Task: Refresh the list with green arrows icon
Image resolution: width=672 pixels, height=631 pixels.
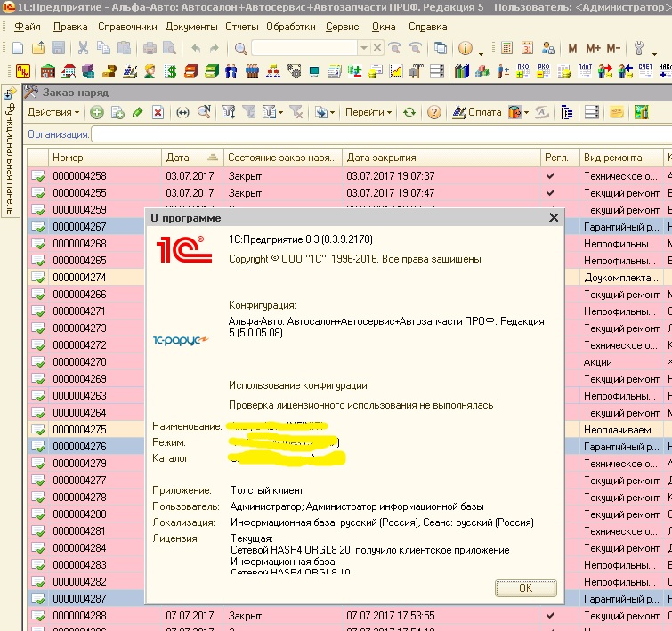Action: coord(409,112)
